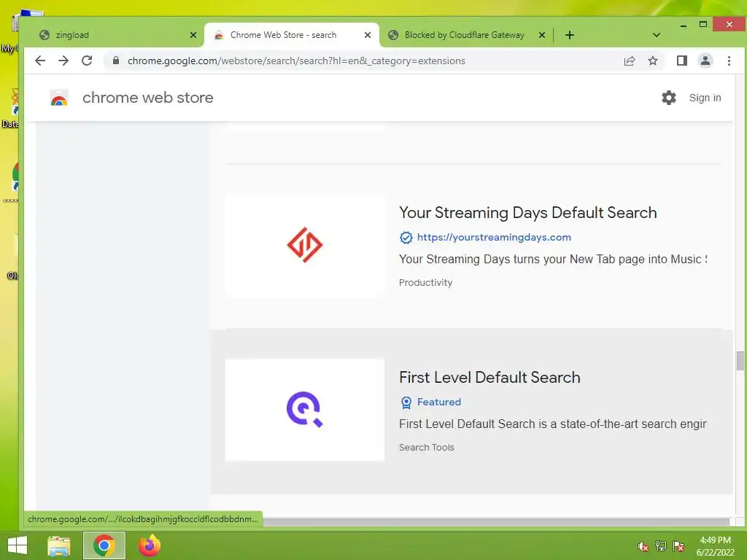Click the padlock site info icon
The width and height of the screenshot is (747, 560).
coord(115,61)
